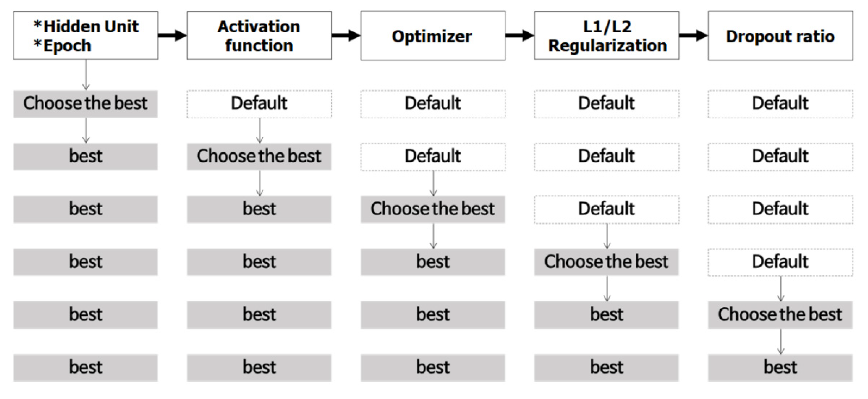Click 'Choose the best' in Activation function column

(259, 156)
